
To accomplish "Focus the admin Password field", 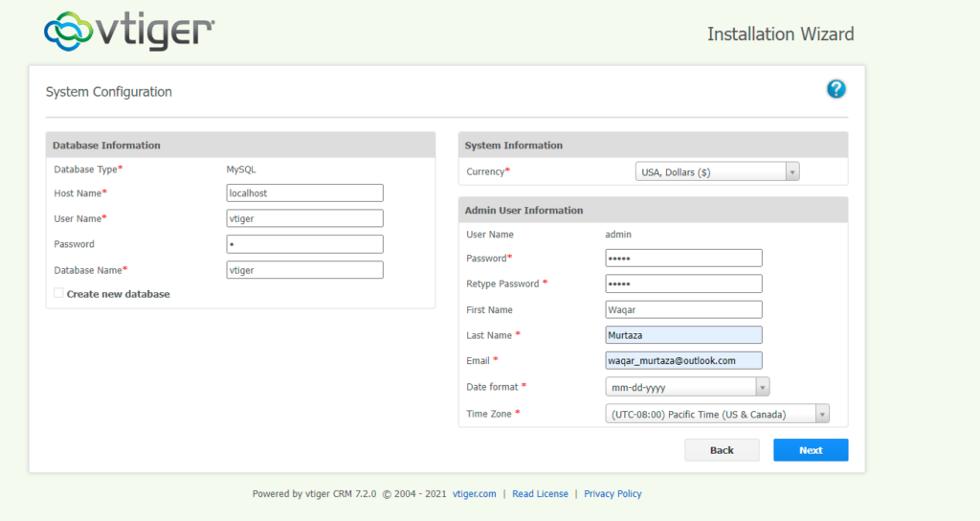I will (683, 259).
